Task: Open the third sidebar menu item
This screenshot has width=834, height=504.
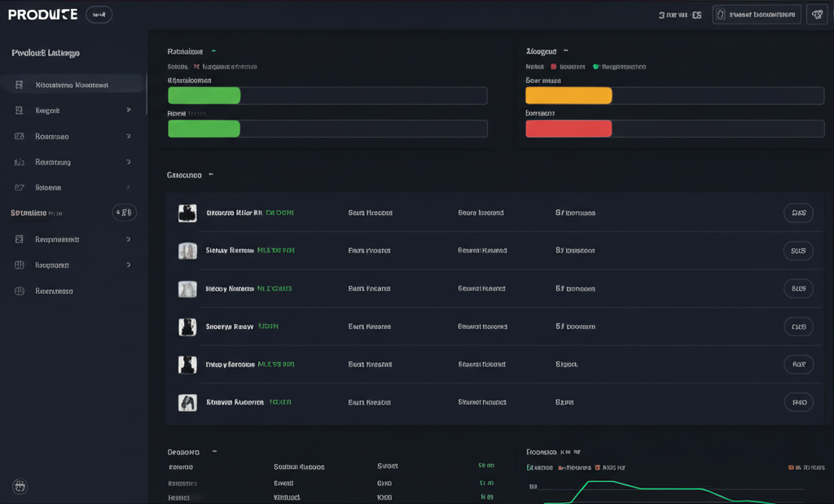Action: (52, 137)
